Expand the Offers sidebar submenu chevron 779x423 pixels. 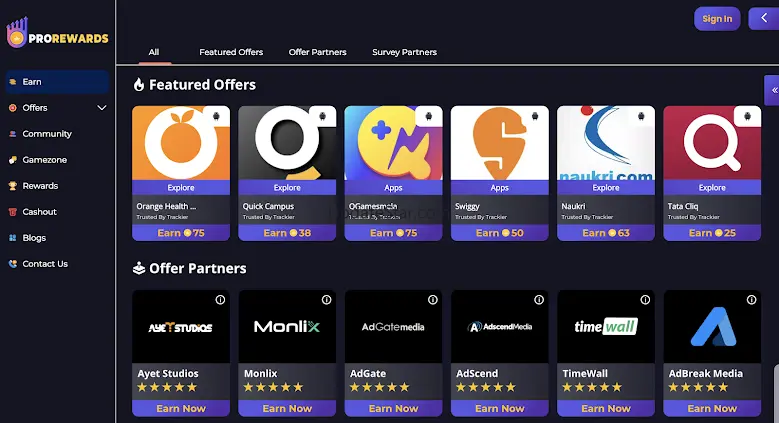(101, 108)
